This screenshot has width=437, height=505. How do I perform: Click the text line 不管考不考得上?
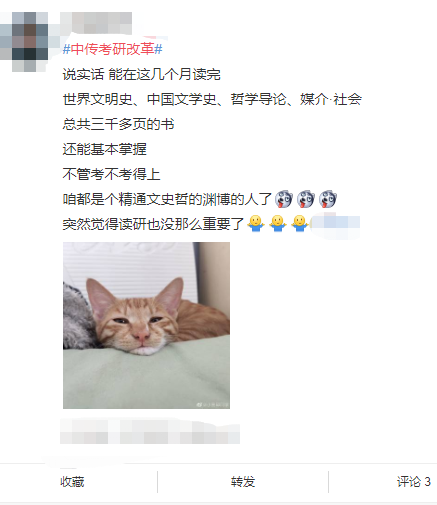tap(111, 174)
